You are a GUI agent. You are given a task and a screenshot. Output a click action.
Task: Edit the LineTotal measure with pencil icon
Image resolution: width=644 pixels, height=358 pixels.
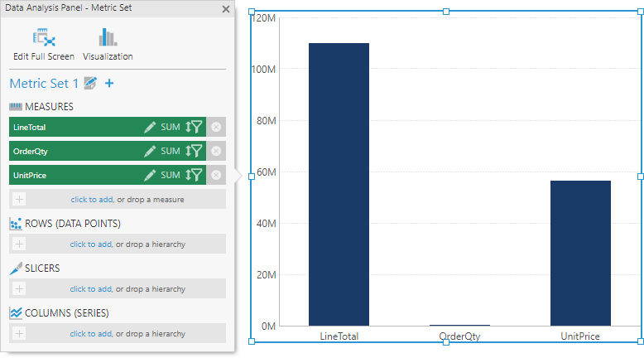coord(150,127)
